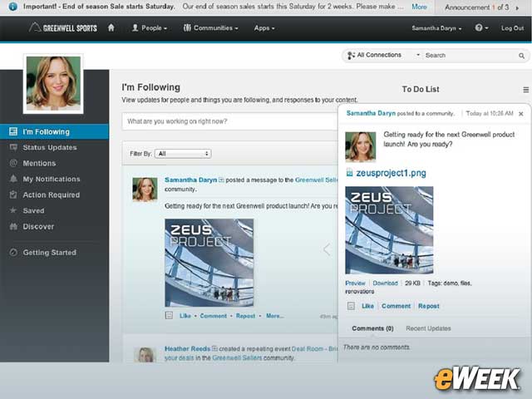This screenshot has height=399, width=532.
Task: Open Zeus Project image in flyout
Action: click(x=389, y=230)
